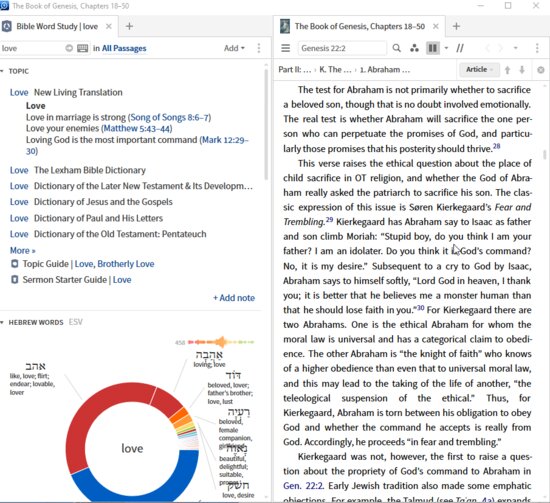Click footnote 29 superscript

pyautogui.click(x=329, y=220)
